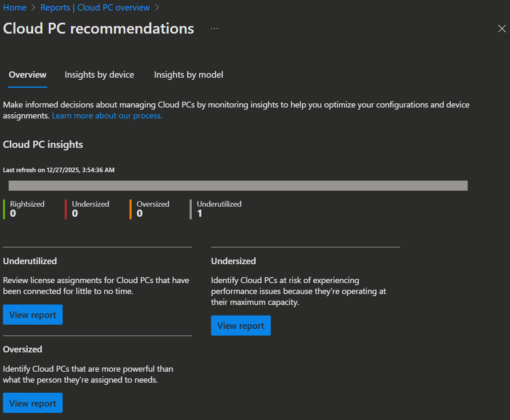This screenshot has width=510, height=420.
Task: Select the Underutilized legend entry
Action: coord(219,209)
